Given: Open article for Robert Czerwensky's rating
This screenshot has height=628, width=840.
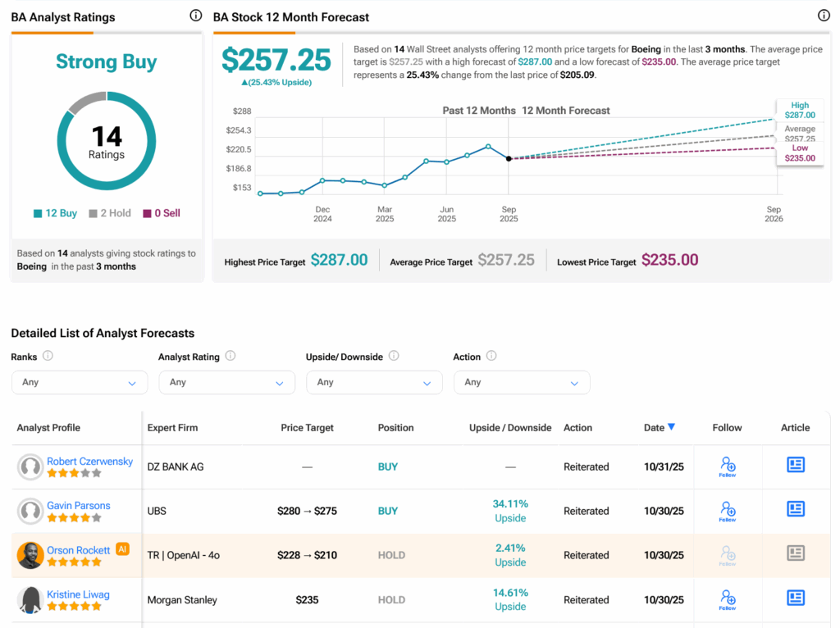Looking at the screenshot, I should click(795, 465).
